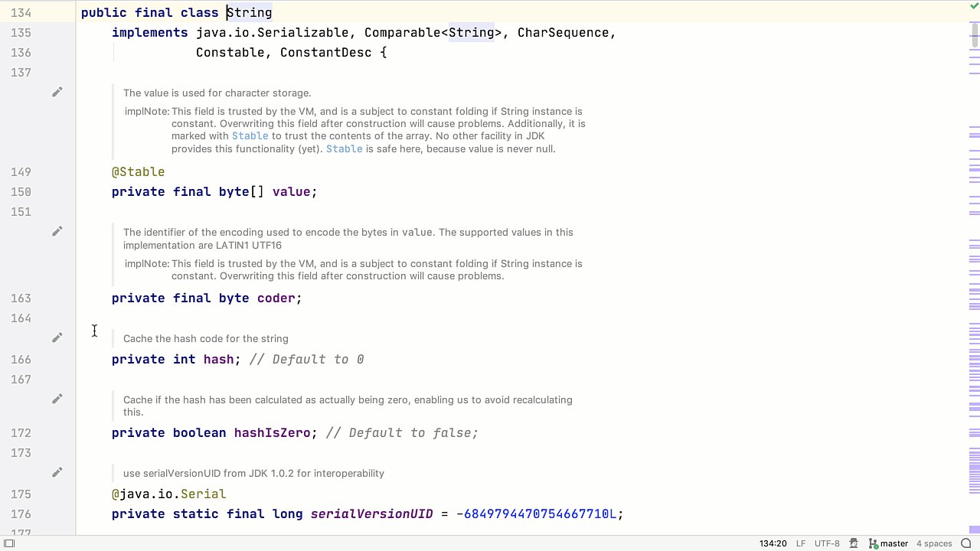Place the caret on the hashIsZero field name

pos(273,432)
